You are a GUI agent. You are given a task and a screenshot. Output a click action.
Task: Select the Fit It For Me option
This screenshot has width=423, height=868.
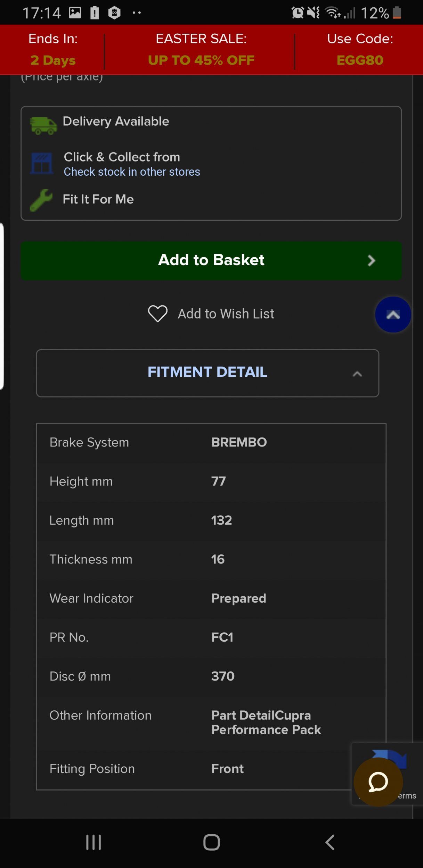(x=98, y=199)
